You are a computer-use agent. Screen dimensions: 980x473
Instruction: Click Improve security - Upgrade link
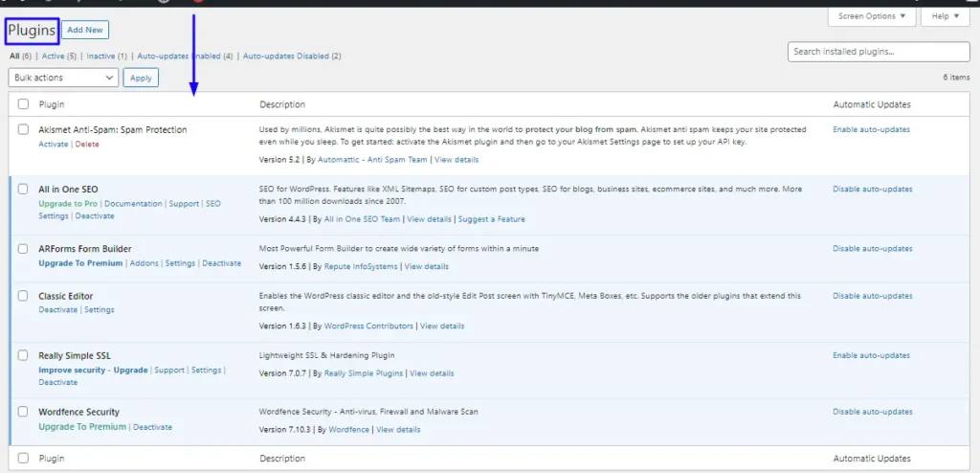tap(93, 371)
